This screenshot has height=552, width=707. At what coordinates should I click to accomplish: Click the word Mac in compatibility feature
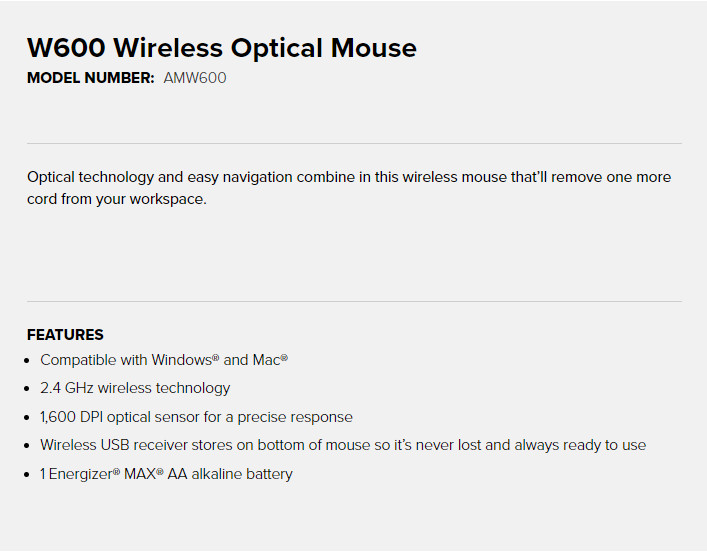tap(266, 359)
